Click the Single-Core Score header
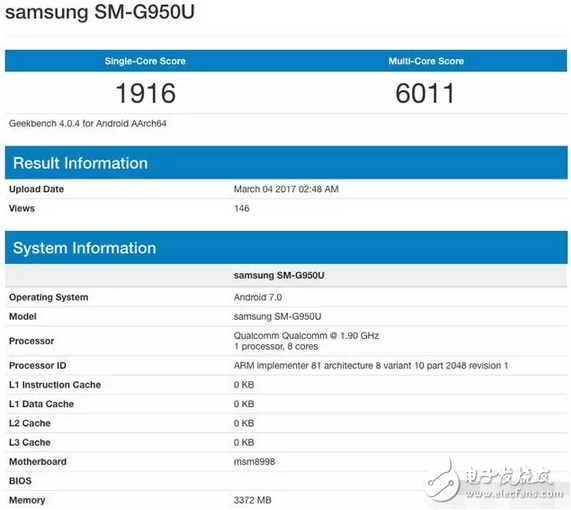571x510 pixels. 145,61
